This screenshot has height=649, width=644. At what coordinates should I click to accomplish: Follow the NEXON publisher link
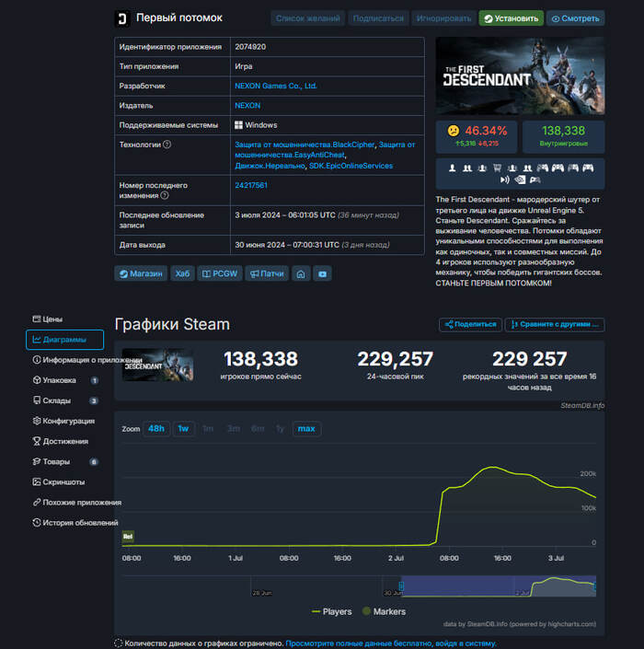coord(247,106)
